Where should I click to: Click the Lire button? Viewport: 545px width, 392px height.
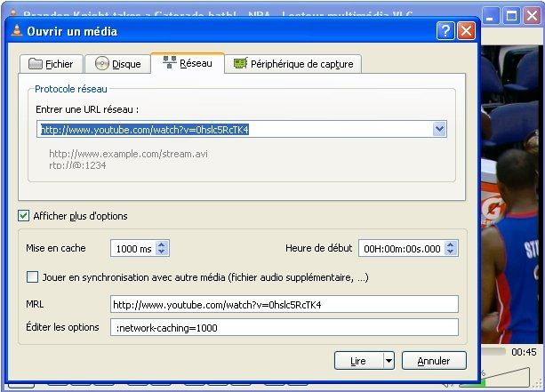(358, 361)
